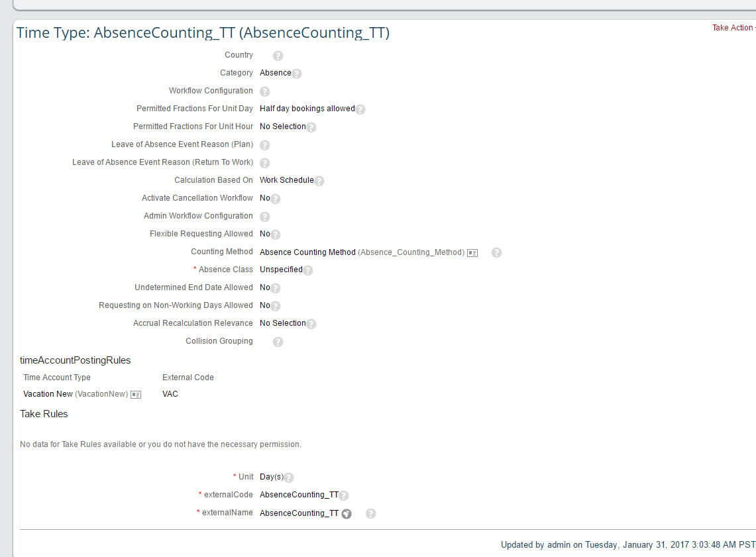Select the externalCode AbsenceCounting_TT value
The height and width of the screenshot is (557, 756).
(x=299, y=494)
